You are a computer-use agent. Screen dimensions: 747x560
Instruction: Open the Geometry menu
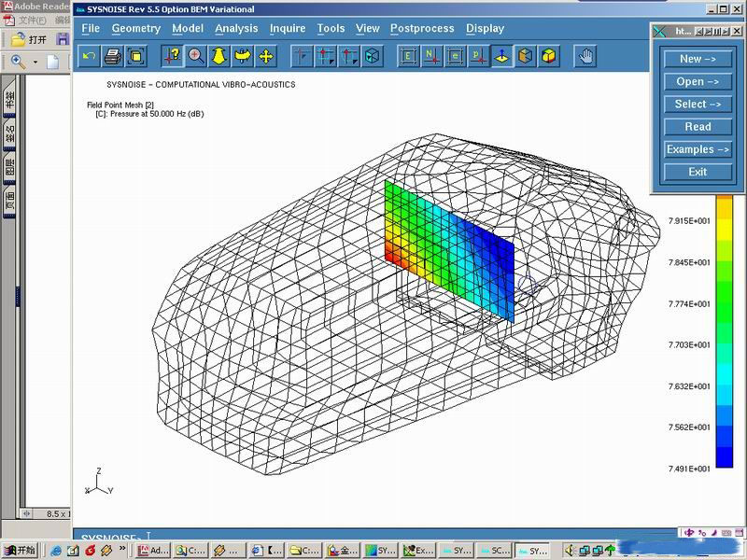pyautogui.click(x=136, y=29)
